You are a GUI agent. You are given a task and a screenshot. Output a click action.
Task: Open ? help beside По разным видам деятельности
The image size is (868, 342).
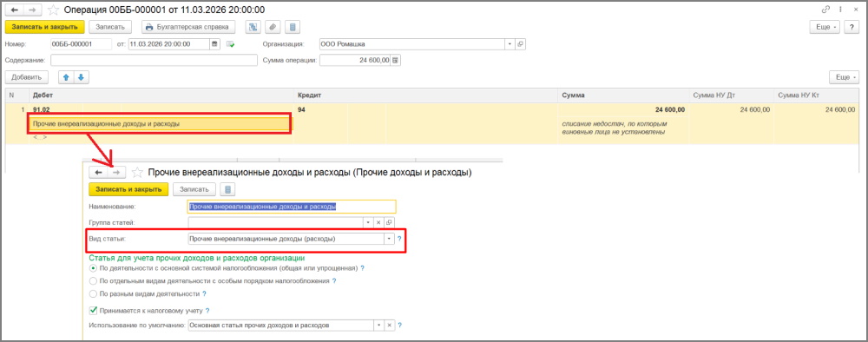click(x=205, y=293)
